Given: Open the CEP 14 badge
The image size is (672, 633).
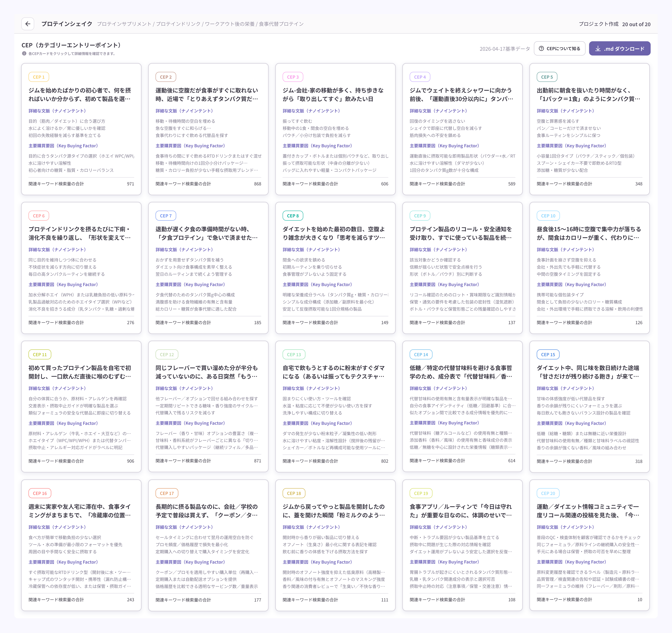Looking at the screenshot, I should pyautogui.click(x=421, y=355).
